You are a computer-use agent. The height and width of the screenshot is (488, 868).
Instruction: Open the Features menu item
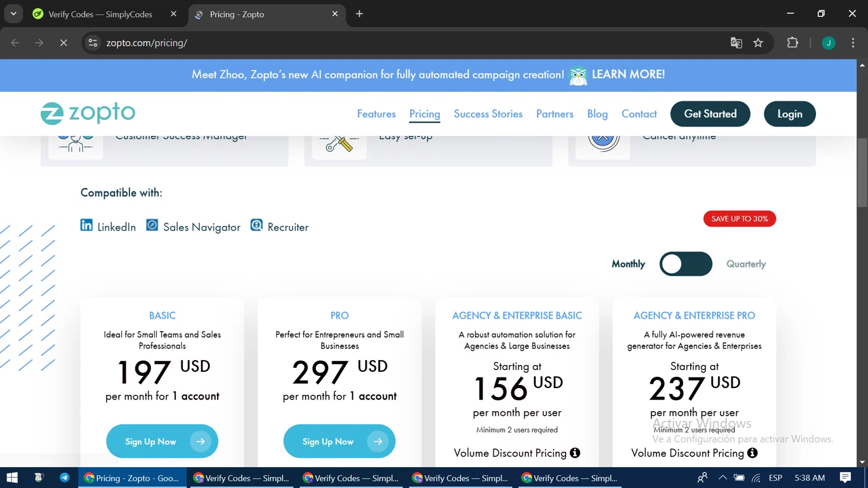pos(376,114)
